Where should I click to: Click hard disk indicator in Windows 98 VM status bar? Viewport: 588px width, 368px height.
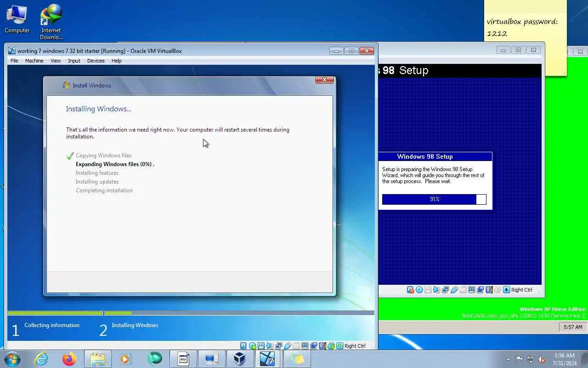[x=411, y=290]
